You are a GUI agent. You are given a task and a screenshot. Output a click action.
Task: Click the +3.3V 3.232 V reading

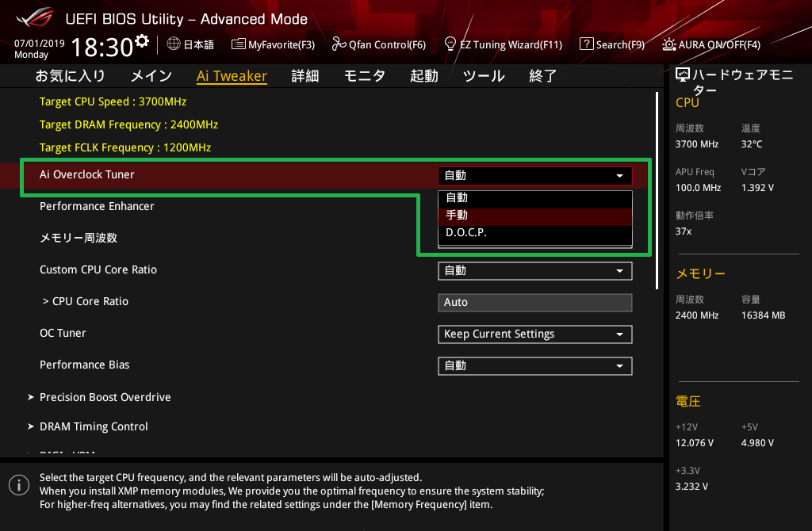pos(691,487)
